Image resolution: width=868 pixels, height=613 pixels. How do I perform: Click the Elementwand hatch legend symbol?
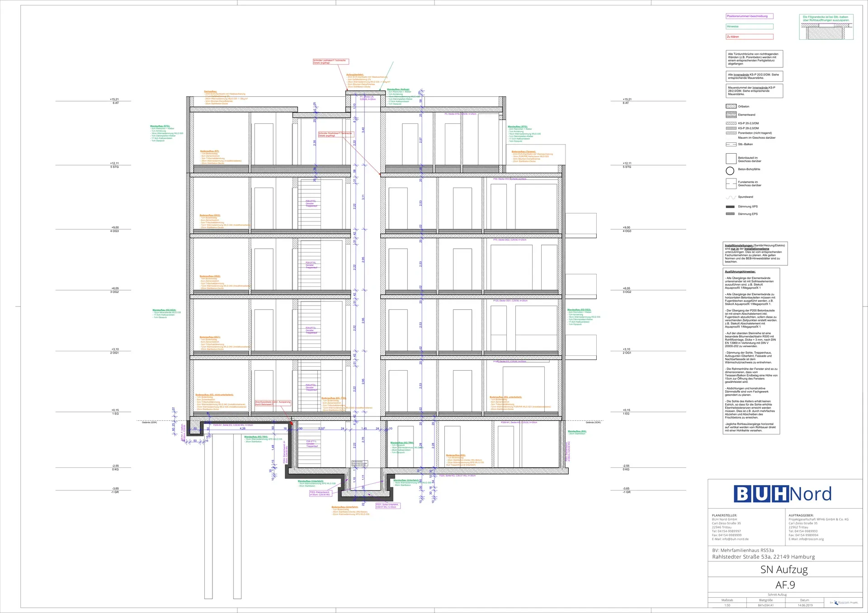tap(731, 115)
